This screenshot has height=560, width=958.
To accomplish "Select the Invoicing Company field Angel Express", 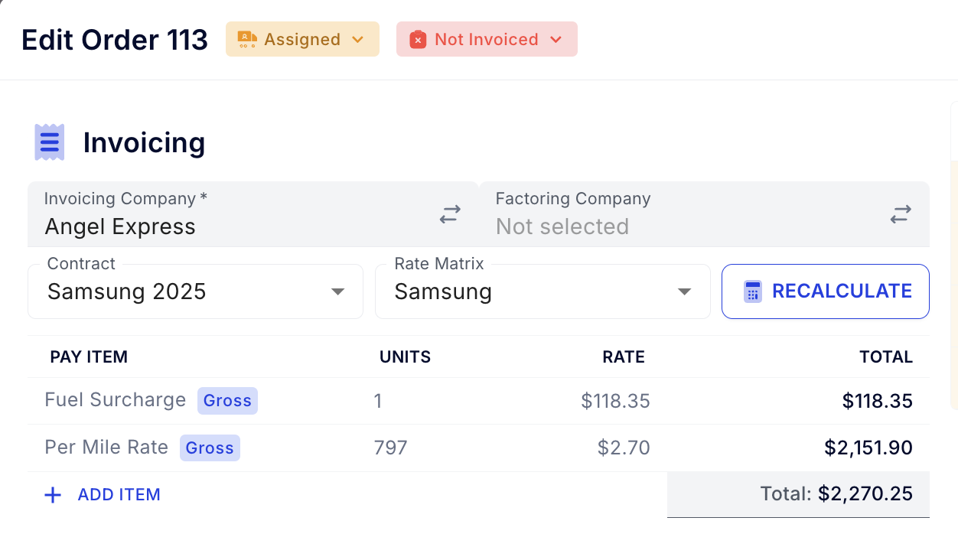I will pos(120,226).
